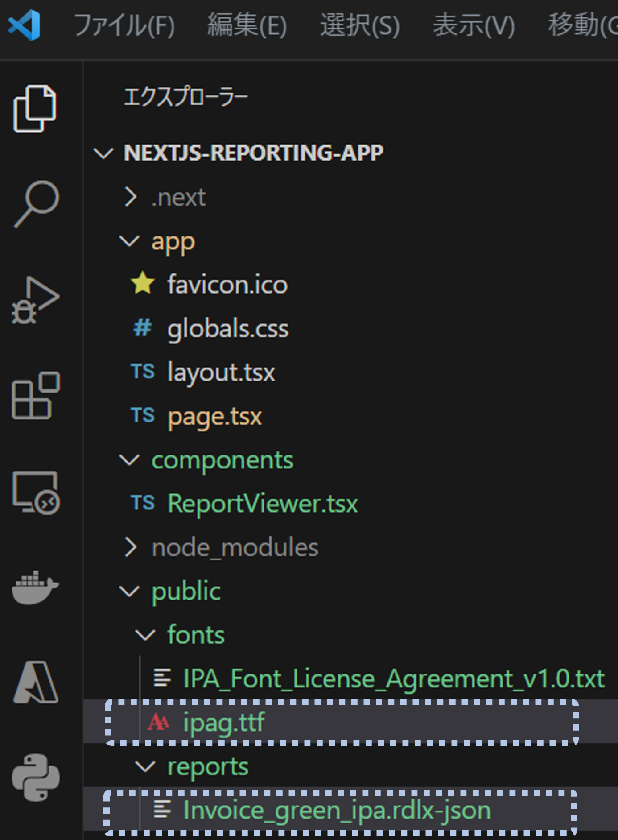This screenshot has height=840, width=618.
Task: Open the 編集(E) menu
Action: 247,25
